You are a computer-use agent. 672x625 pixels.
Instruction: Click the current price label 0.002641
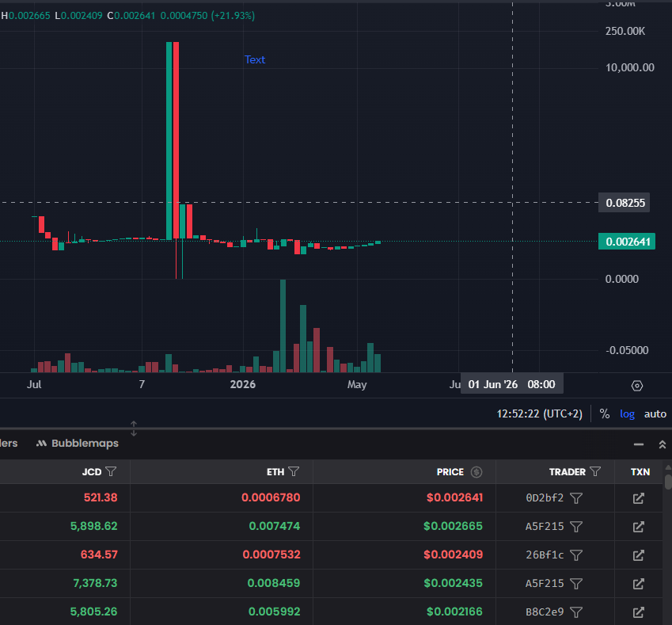pyautogui.click(x=627, y=242)
